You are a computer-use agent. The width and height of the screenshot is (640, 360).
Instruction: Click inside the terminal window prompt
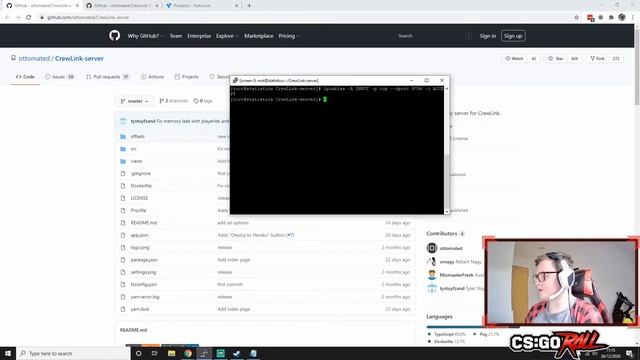[325, 99]
